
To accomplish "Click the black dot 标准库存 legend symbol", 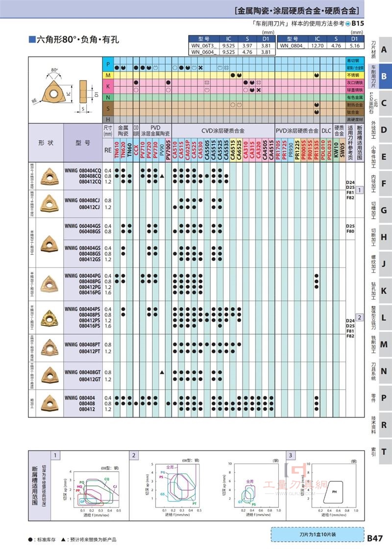I will tap(30, 540).
